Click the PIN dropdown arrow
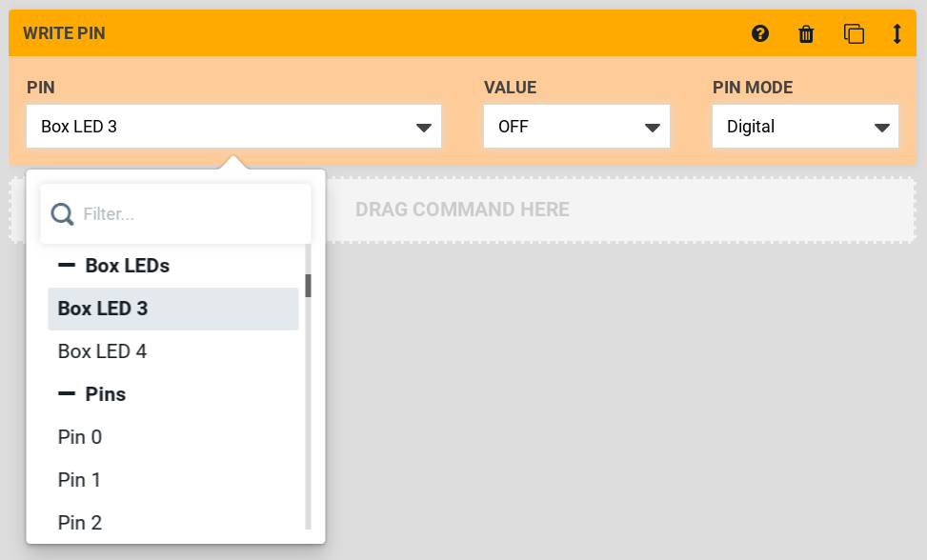Image resolution: width=927 pixels, height=560 pixels. click(x=425, y=128)
